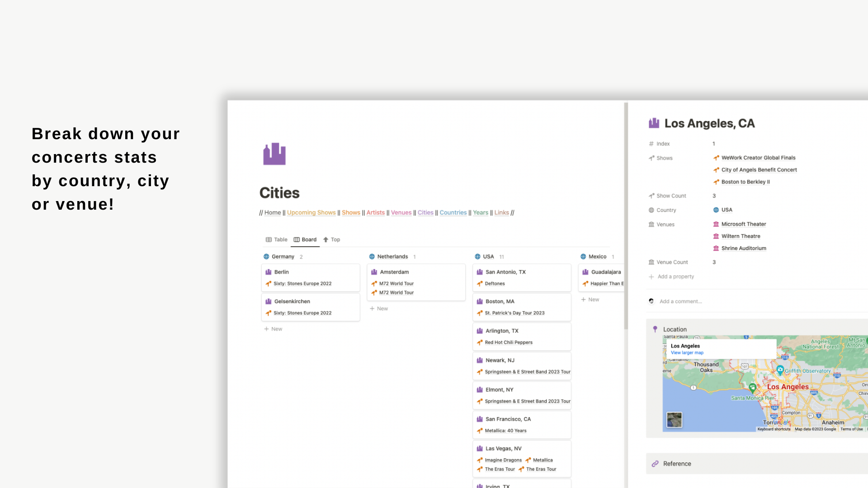Open the Home navigation link
Screen dimensions: 868x488
pyautogui.click(x=273, y=213)
